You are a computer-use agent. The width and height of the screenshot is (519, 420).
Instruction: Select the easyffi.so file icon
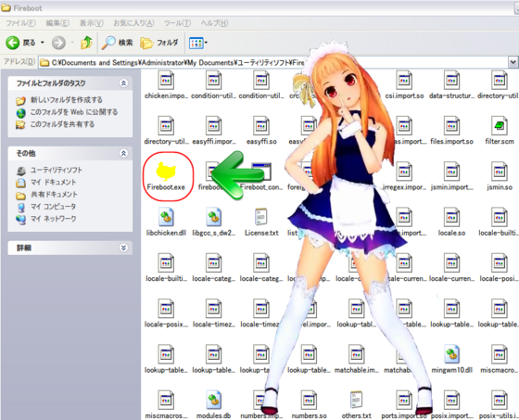[x=261, y=126]
